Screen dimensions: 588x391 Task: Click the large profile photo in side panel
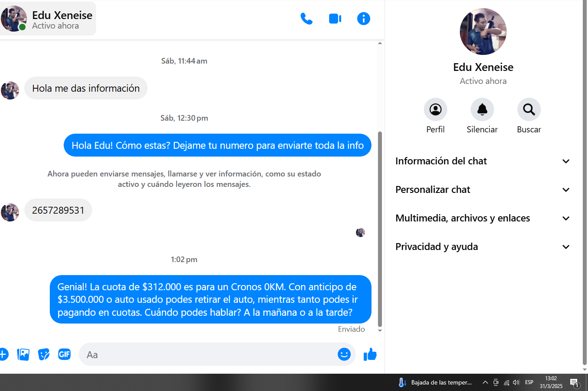click(483, 32)
